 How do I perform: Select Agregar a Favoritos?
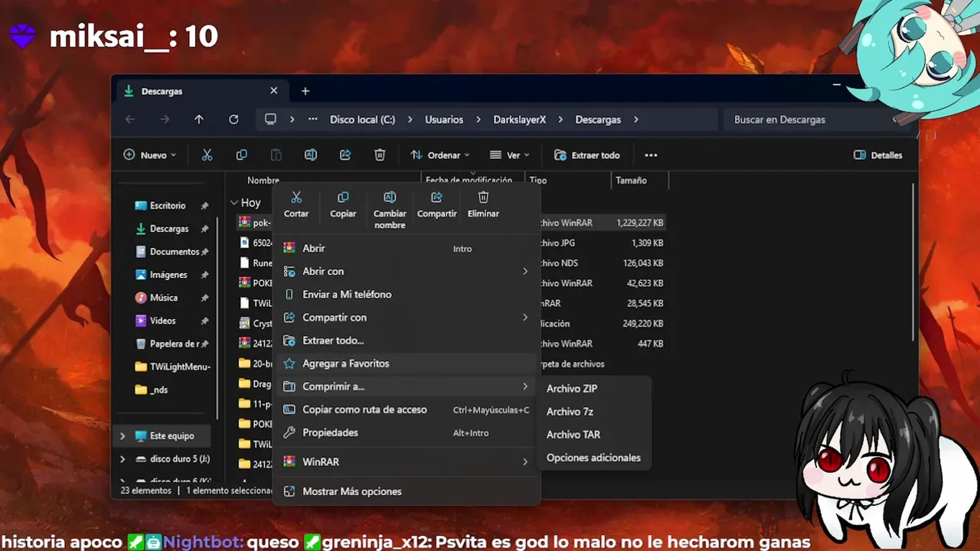click(406, 364)
